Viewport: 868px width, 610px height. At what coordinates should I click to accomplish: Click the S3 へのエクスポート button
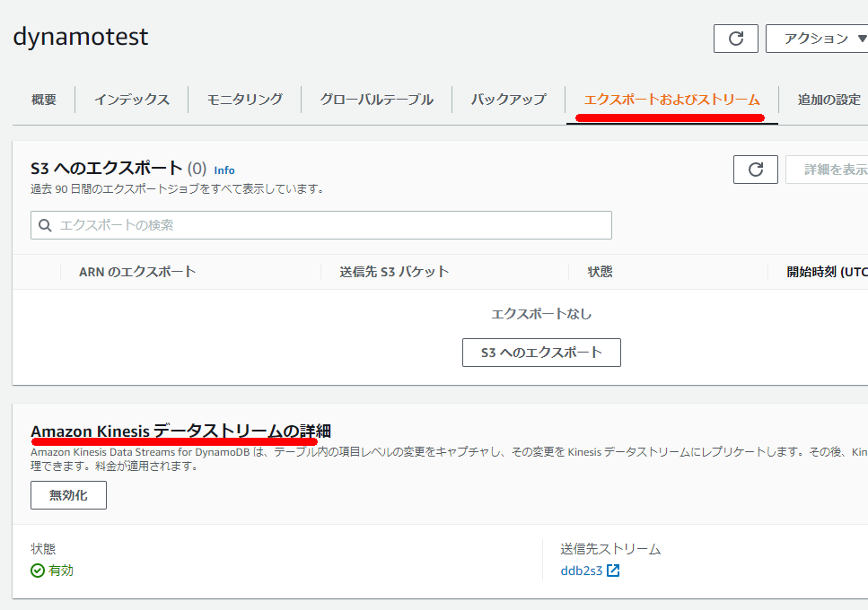pyautogui.click(x=541, y=353)
